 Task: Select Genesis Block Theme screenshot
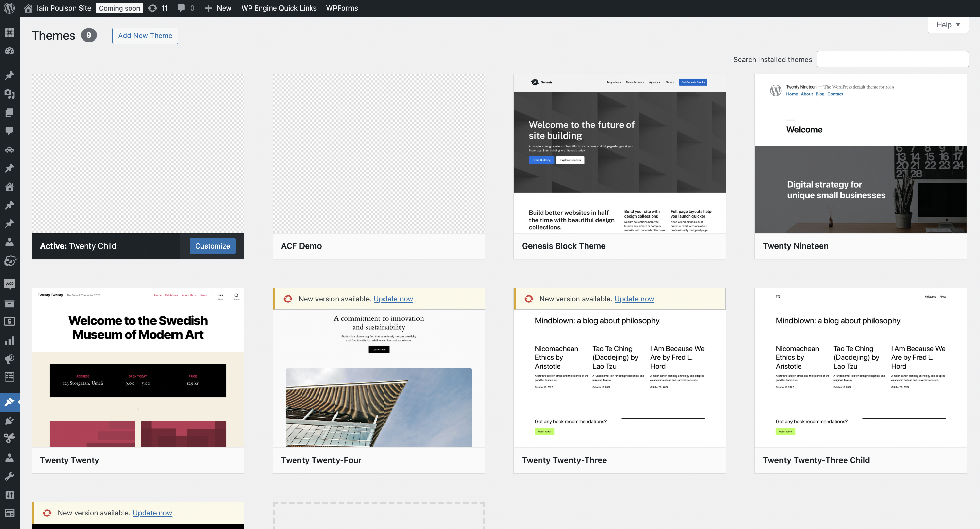pos(619,154)
